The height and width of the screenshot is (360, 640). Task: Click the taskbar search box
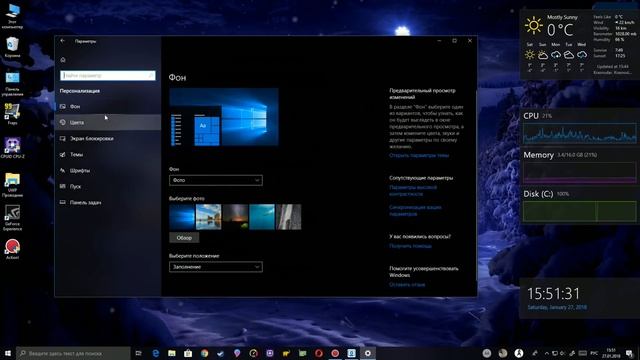73,353
